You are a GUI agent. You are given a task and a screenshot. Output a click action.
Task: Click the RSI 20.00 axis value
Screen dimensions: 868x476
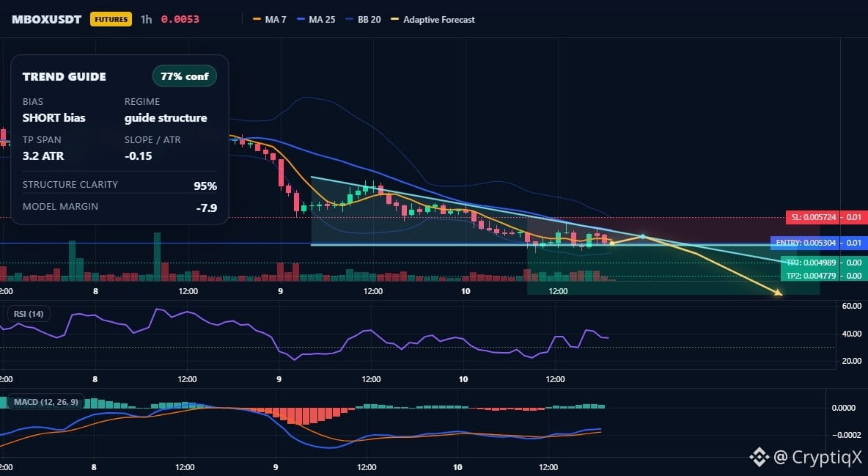tap(851, 361)
